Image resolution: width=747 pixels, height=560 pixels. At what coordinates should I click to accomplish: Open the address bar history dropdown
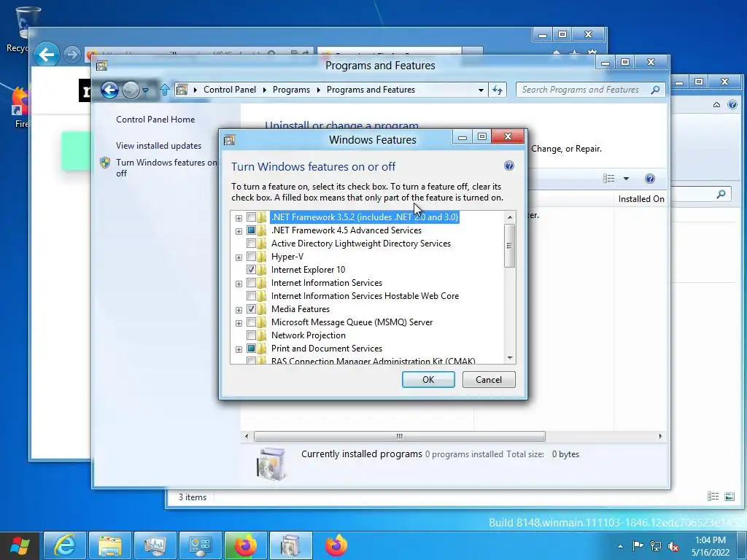[481, 90]
